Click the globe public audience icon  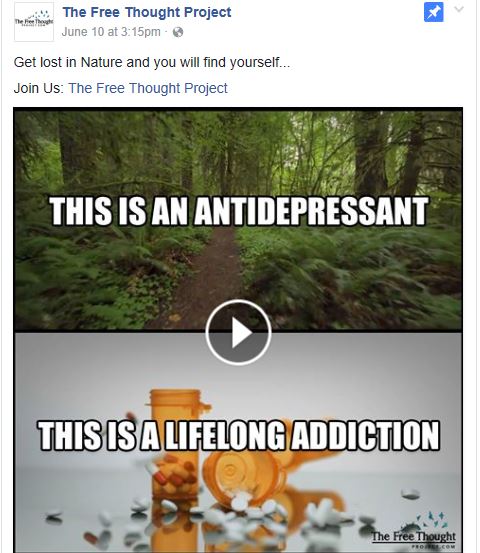tap(178, 32)
